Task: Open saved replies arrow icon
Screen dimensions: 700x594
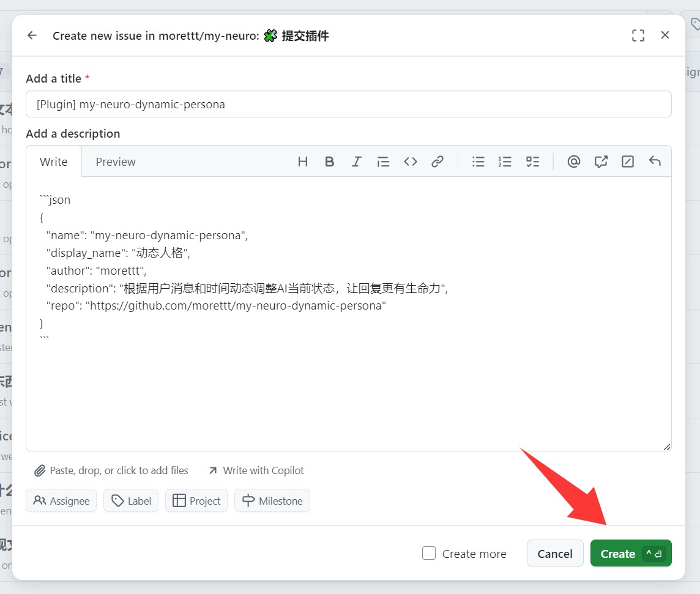Action: click(x=655, y=161)
